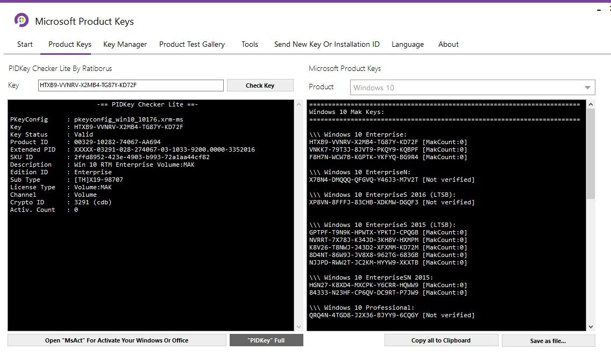Image resolution: width=611 pixels, height=364 pixels.
Task: Click the checker output scroll-down arrow
Action: click(x=299, y=327)
